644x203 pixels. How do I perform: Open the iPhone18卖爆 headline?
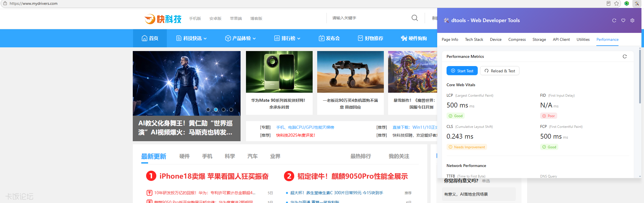[214, 176]
